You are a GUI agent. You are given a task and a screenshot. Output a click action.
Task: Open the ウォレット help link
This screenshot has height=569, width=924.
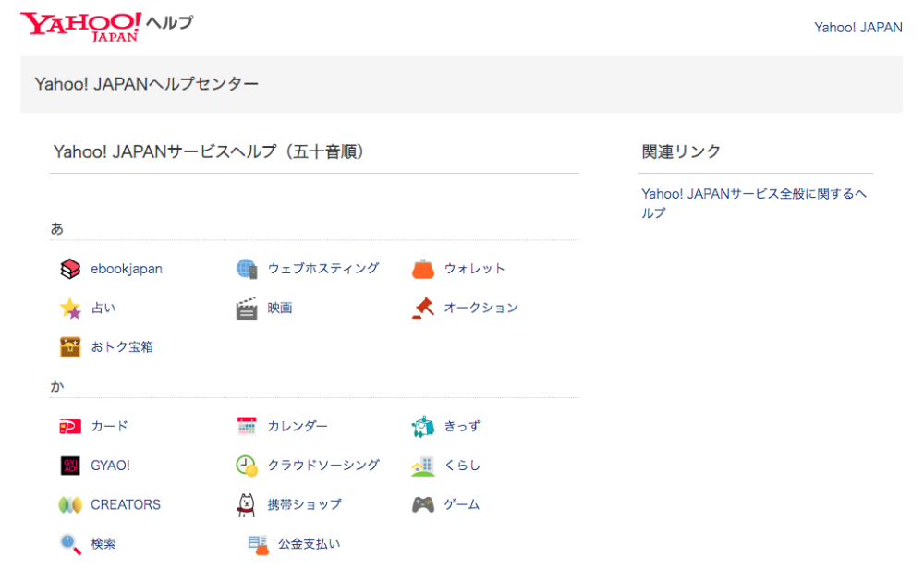tap(474, 269)
